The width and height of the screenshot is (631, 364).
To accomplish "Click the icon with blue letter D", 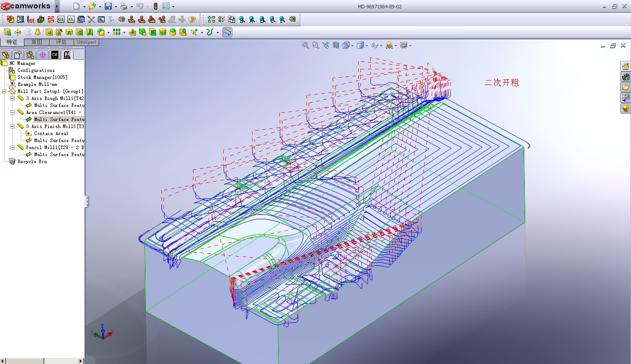I will click(x=262, y=19).
